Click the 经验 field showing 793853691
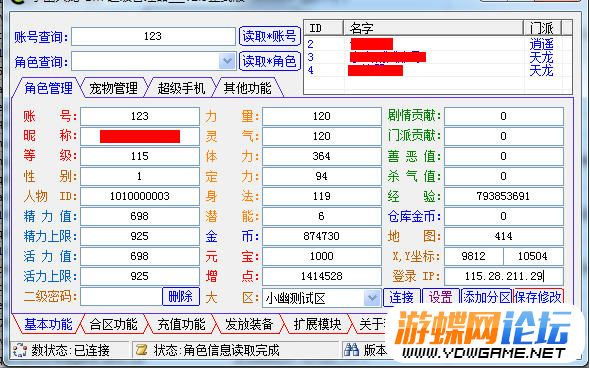 (504, 196)
